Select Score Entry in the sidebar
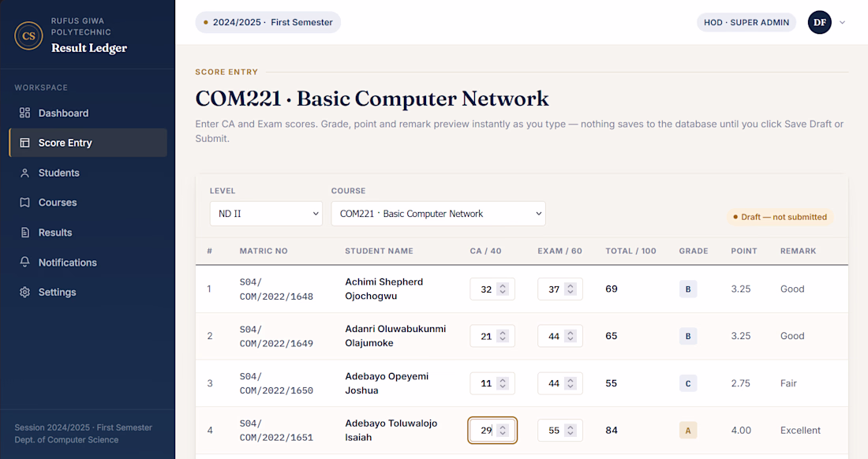 [x=88, y=143]
